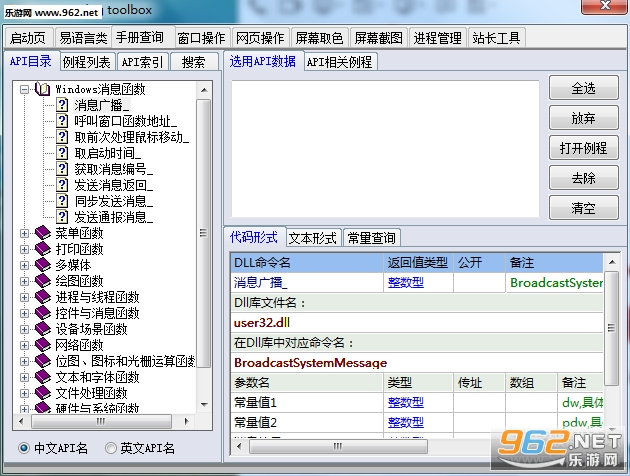Switch to the 例程列表 tab

[x=87, y=62]
